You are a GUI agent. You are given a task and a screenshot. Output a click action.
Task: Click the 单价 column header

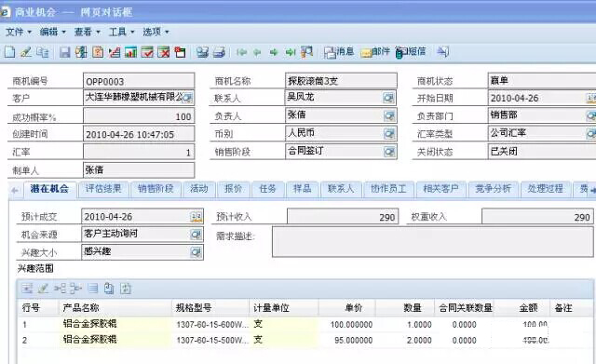[x=346, y=308]
